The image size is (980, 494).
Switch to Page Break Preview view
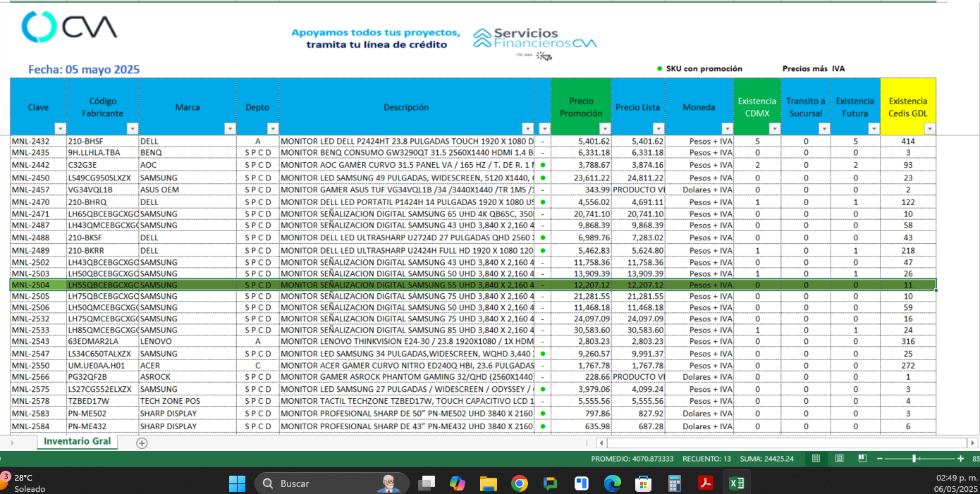862,459
